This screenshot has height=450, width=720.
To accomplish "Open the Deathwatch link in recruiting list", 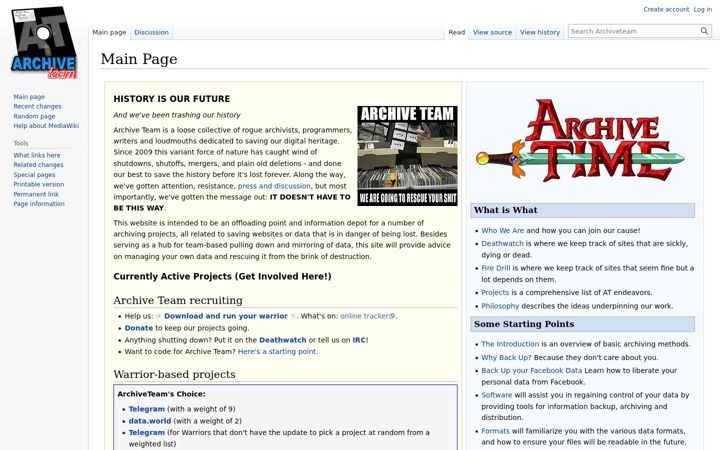I will coord(282,340).
